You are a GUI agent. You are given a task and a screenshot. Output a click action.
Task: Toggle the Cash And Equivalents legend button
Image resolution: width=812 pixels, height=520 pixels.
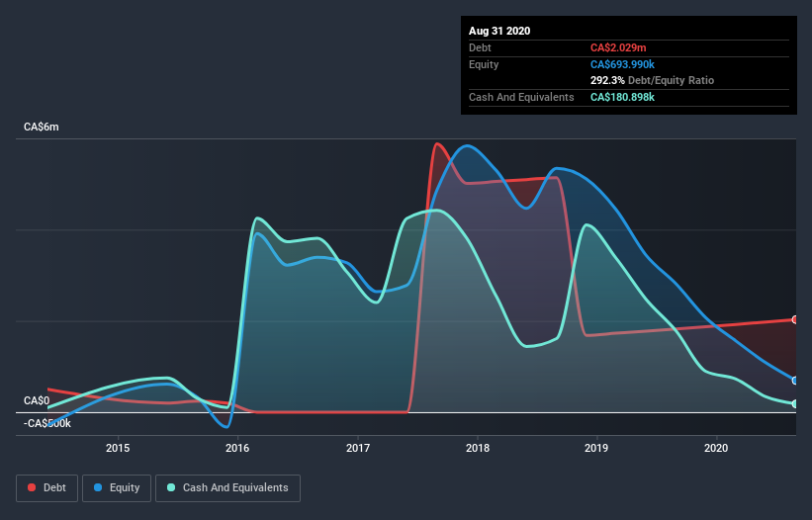click(227, 488)
